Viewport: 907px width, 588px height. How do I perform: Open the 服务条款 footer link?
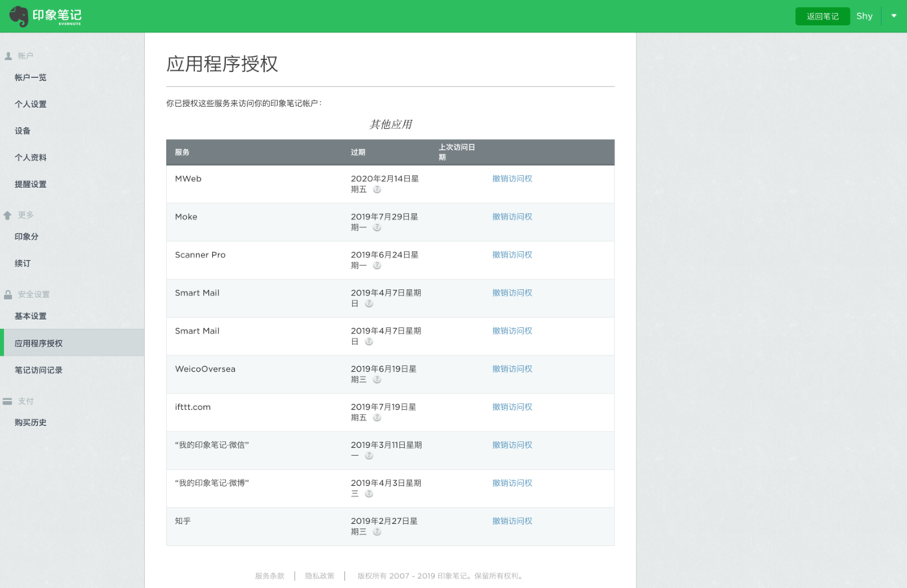[270, 575]
